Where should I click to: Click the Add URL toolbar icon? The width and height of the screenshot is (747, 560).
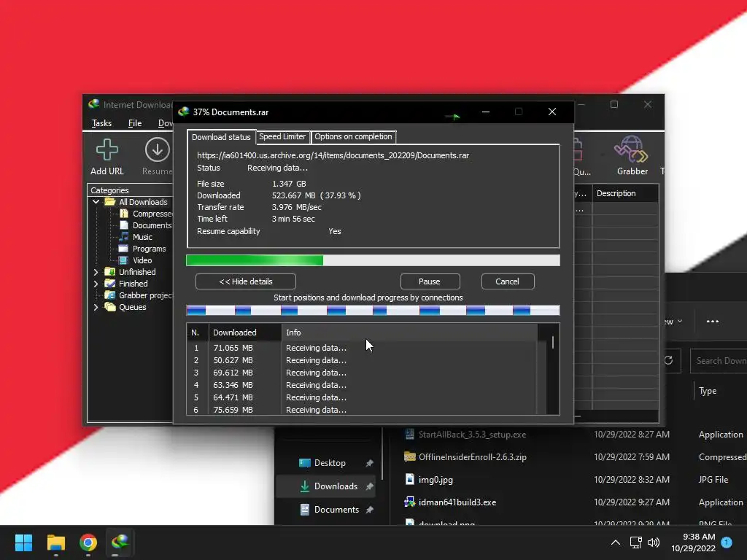pyautogui.click(x=107, y=157)
